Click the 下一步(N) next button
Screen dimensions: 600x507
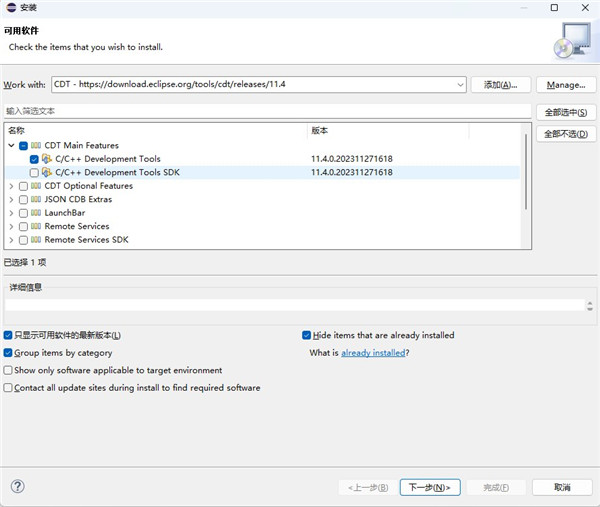click(x=430, y=487)
